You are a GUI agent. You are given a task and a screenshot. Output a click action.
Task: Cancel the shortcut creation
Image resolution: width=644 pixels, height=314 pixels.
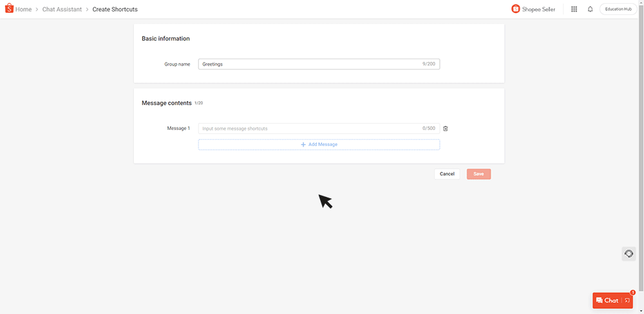pos(447,174)
